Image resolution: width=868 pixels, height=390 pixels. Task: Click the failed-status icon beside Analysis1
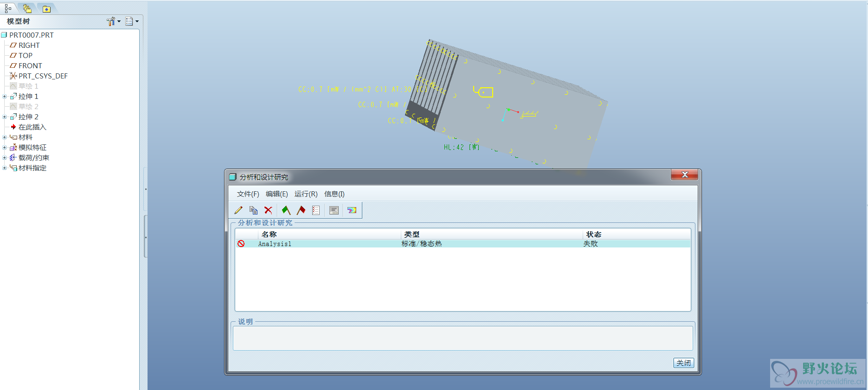tap(241, 244)
